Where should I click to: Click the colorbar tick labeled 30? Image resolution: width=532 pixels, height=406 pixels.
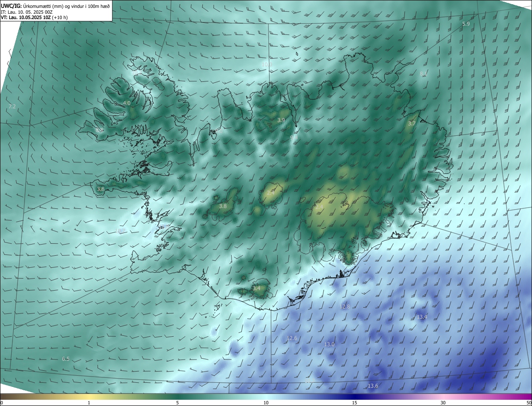(443, 403)
